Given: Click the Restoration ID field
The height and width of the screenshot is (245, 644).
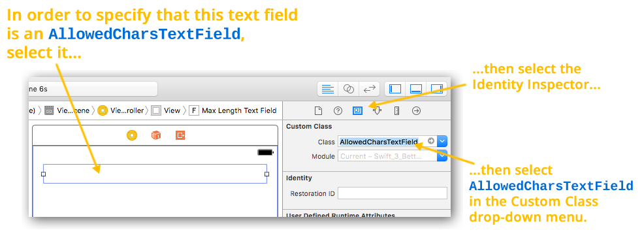Looking at the screenshot, I should pyautogui.click(x=393, y=193).
